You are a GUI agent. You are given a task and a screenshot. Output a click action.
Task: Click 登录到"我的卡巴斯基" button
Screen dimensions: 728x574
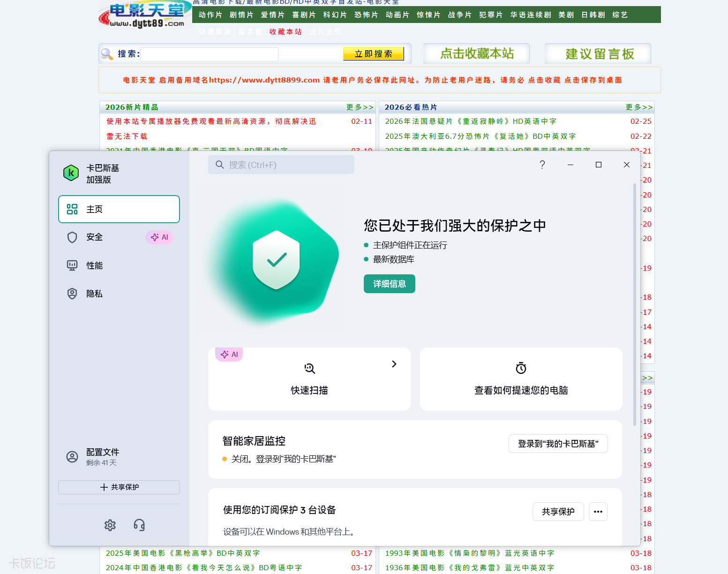558,443
